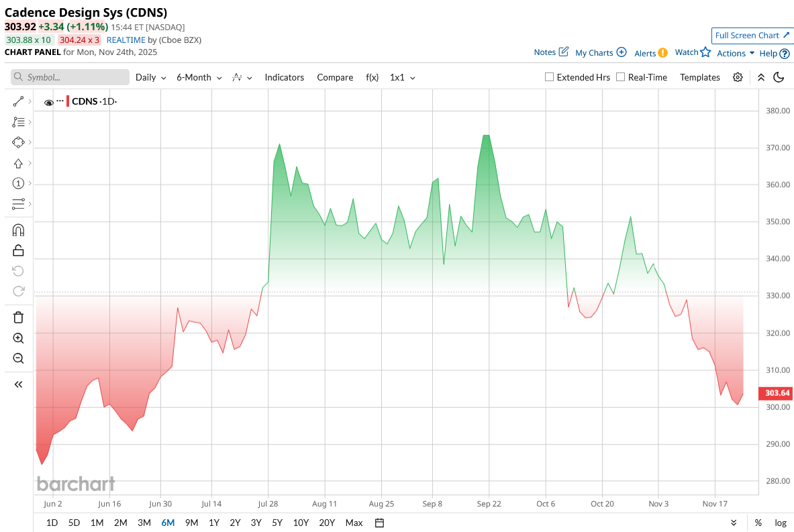Select the 1M time range
This screenshot has width=794, height=532.
coord(97,523)
